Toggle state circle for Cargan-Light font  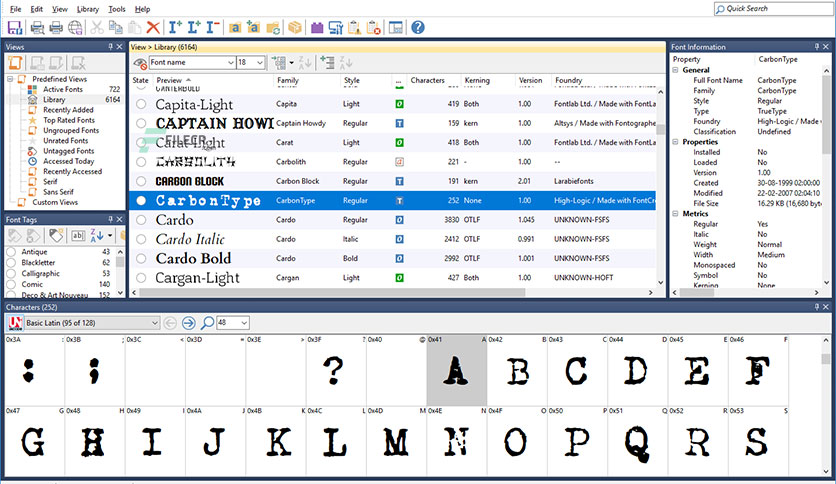tap(141, 278)
